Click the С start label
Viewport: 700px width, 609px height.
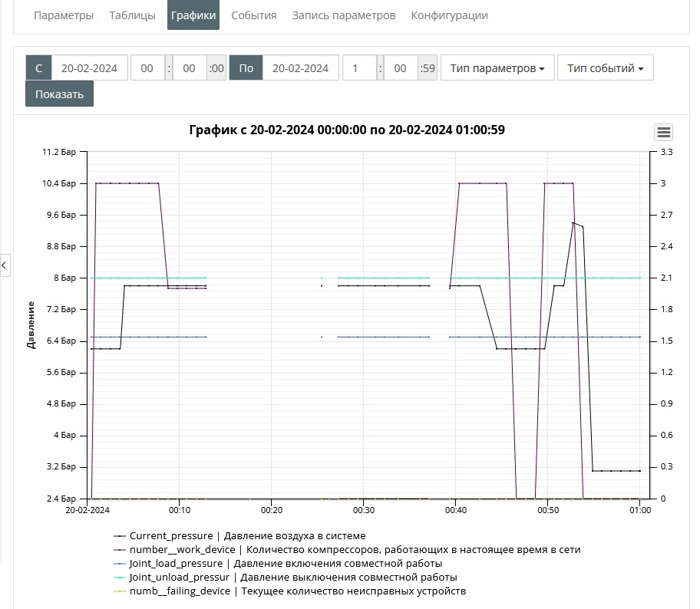click(38, 67)
